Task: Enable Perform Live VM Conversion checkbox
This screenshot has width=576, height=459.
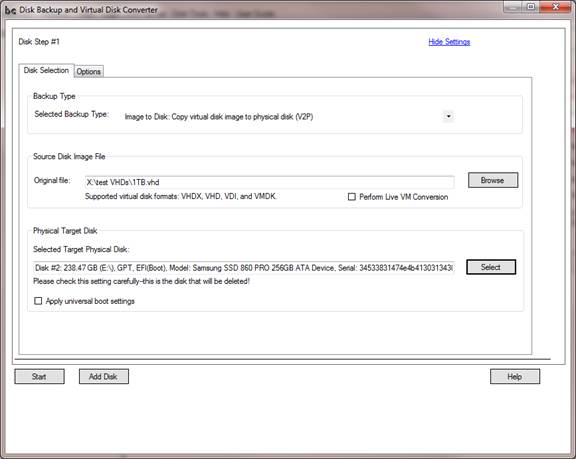Action: click(x=352, y=197)
